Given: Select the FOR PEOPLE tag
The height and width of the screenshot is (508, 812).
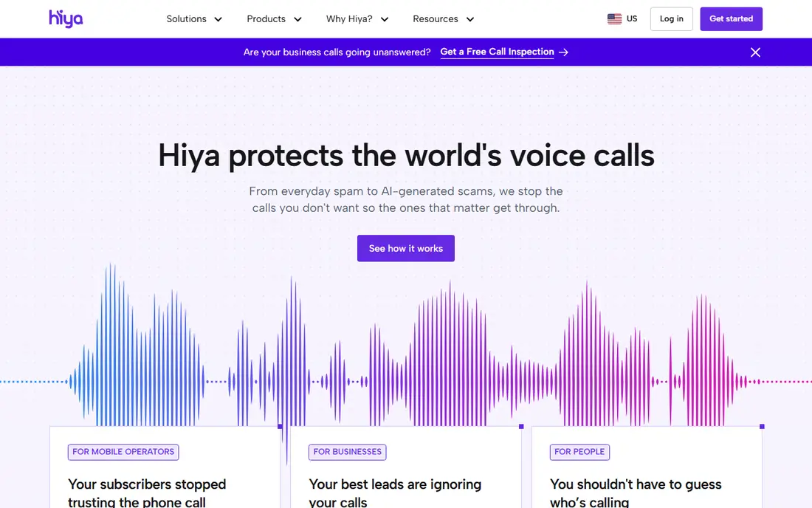Looking at the screenshot, I should pos(579,452).
